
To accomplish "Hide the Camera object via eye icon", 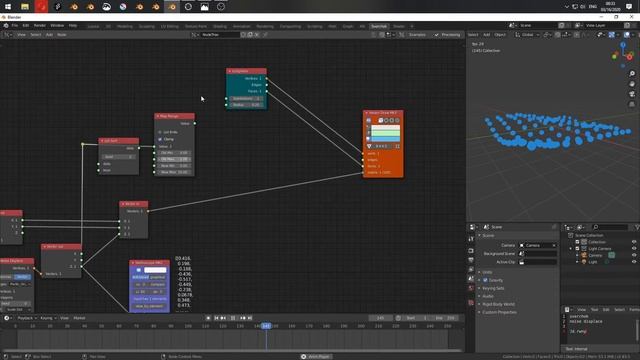I will click(634, 255).
